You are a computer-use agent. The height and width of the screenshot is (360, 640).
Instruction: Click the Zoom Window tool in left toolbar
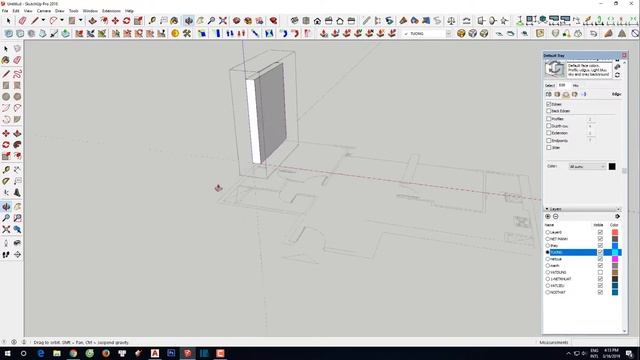tap(17, 218)
